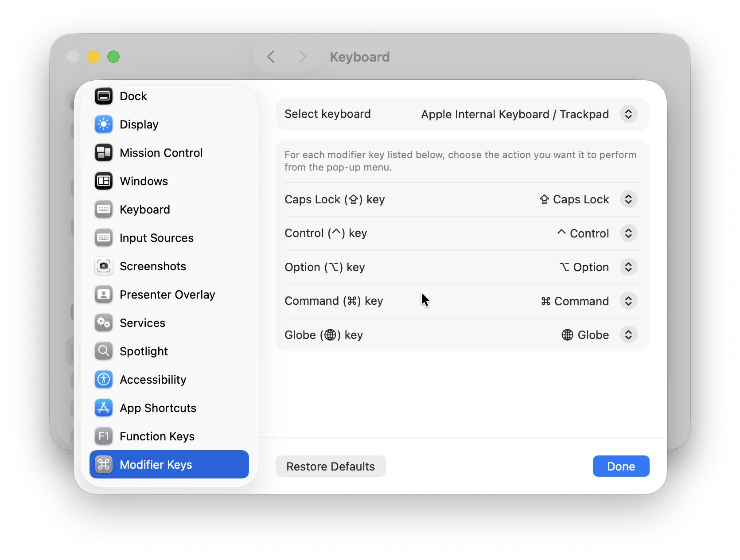Click the back navigation arrow

(271, 57)
